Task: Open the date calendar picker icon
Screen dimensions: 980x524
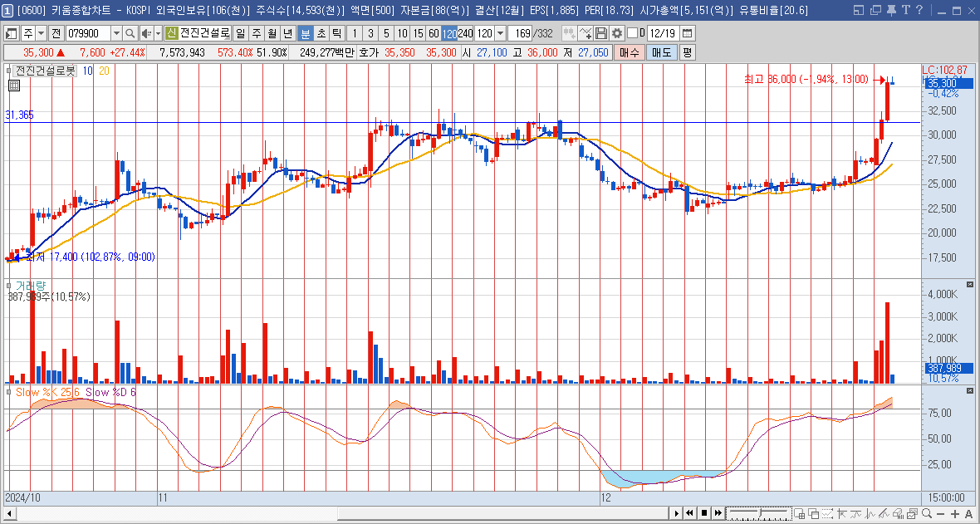Action: click(688, 33)
